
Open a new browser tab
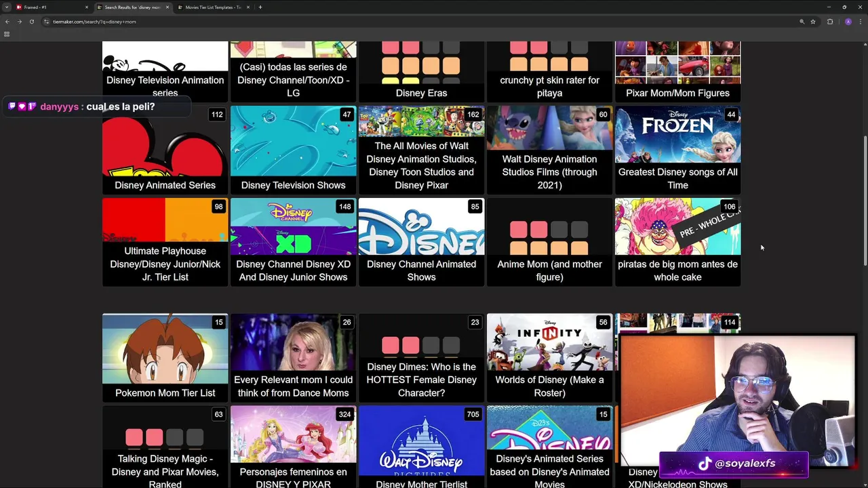(x=260, y=7)
